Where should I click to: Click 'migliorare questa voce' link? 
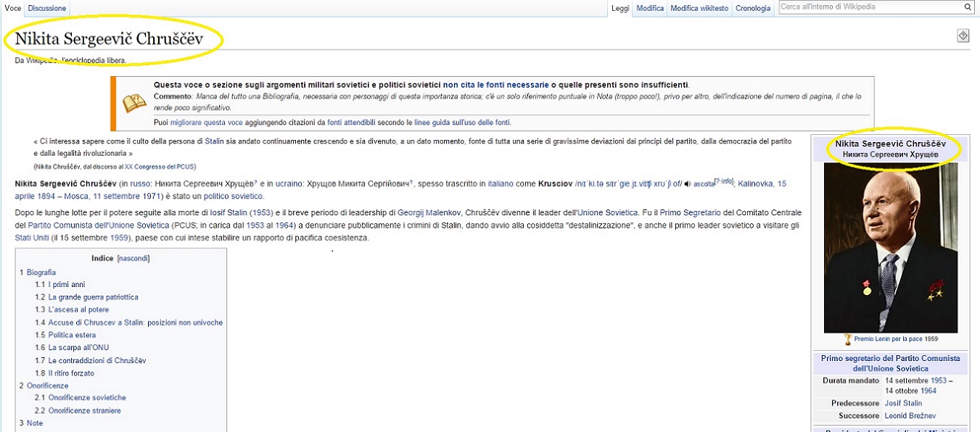point(207,122)
